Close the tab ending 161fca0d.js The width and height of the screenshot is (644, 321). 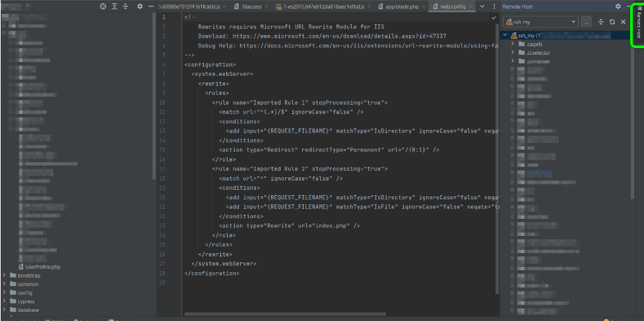(225, 7)
